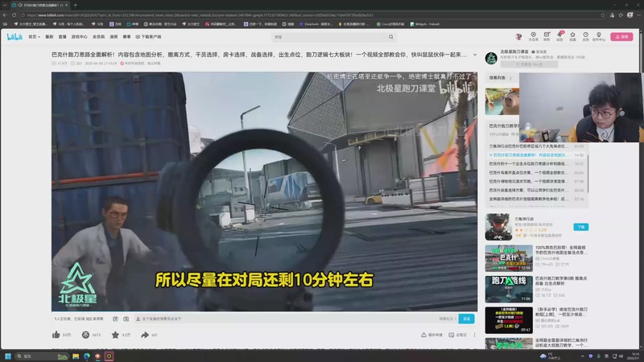The image size is (644, 362).
Task: Open the 首页 dropdown in navigation
Action: [x=34, y=37]
